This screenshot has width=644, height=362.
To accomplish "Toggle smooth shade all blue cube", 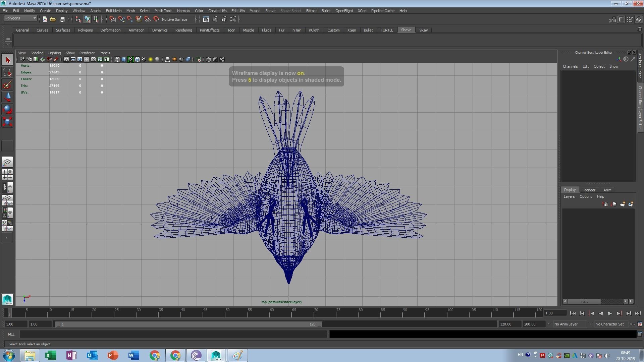I will click(x=124, y=60).
